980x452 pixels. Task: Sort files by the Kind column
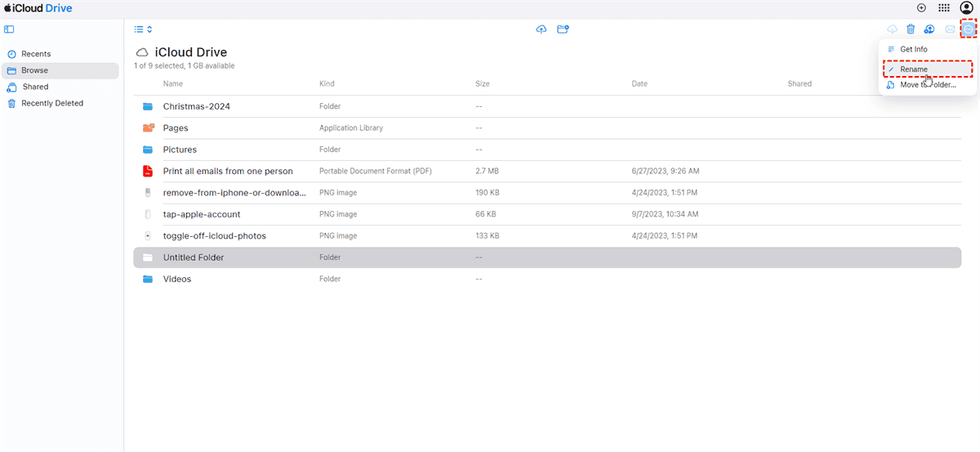327,83
